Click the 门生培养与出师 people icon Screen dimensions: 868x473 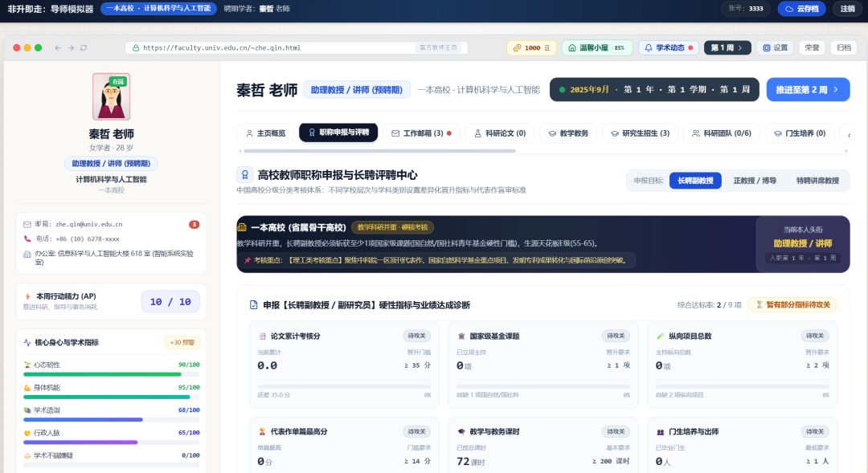point(660,432)
